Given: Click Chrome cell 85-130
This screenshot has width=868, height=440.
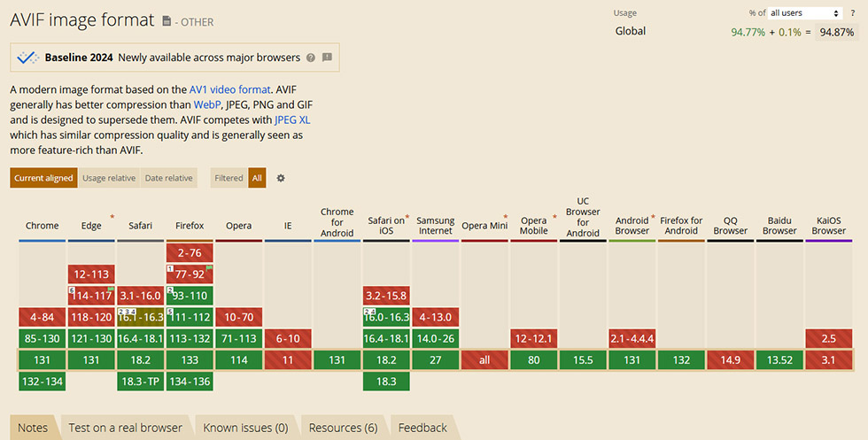Looking at the screenshot, I should 43,338.
